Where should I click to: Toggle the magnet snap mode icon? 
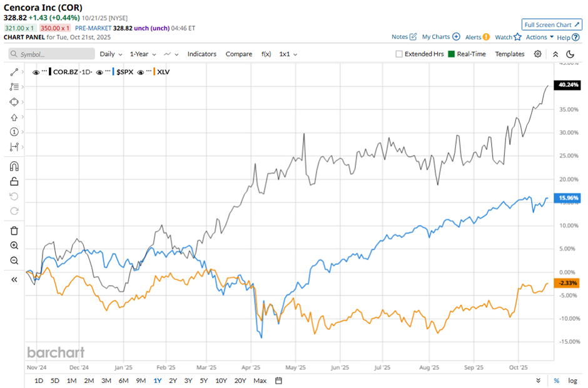[x=14, y=166]
